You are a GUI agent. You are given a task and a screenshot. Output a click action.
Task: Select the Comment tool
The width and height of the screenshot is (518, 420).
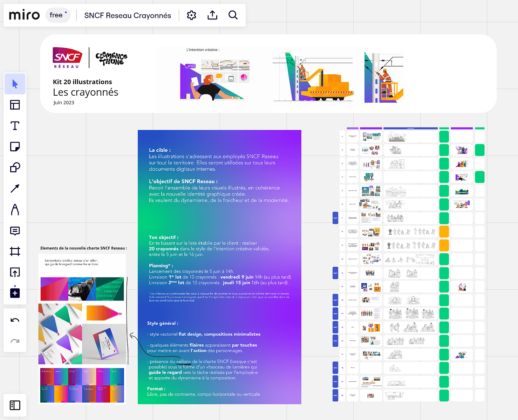[15, 230]
